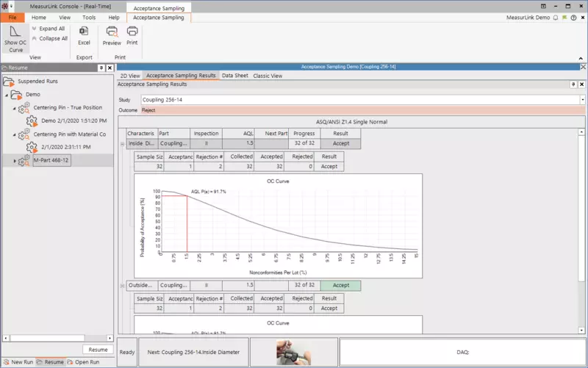Screen dimensions: 588x368
Task: Click the Progress column header
Action: [x=304, y=134]
